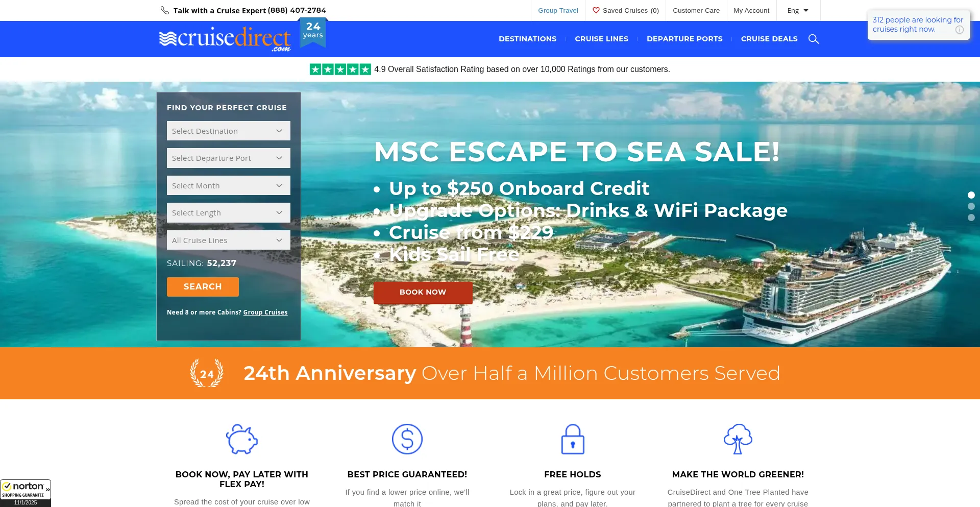Click the heart icon beside Saved Cruises
980x507 pixels.
coord(596,10)
